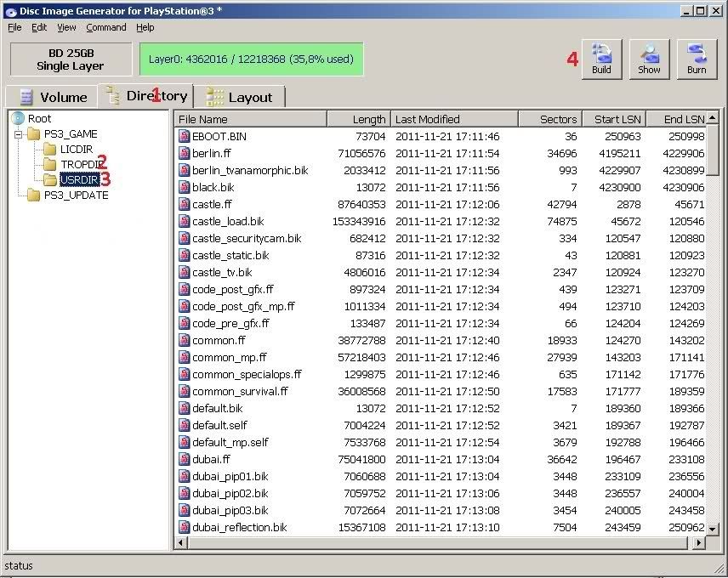Click the title bar application icon
728x578 pixels.
tap(10, 12)
